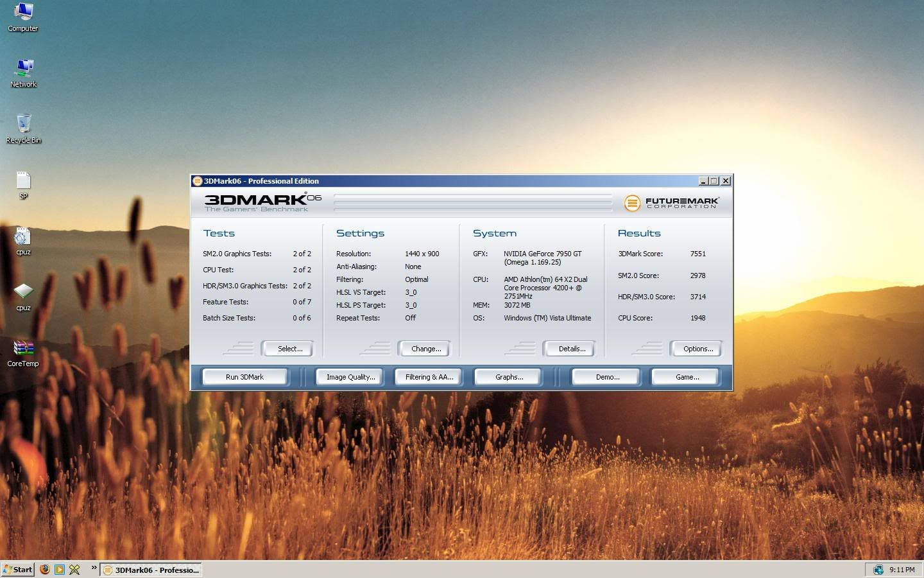Select the Network desktop icon
The image size is (924, 578).
click(x=23, y=73)
